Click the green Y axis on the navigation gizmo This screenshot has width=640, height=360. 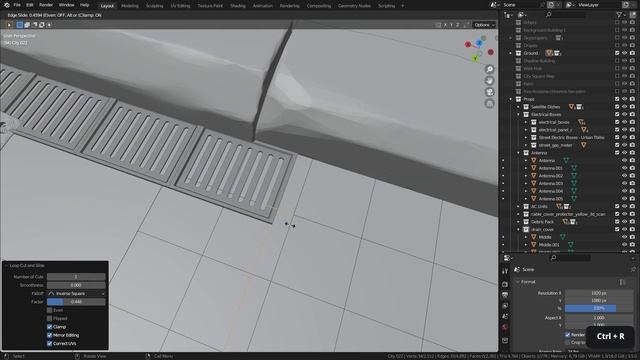pyautogui.click(x=475, y=59)
